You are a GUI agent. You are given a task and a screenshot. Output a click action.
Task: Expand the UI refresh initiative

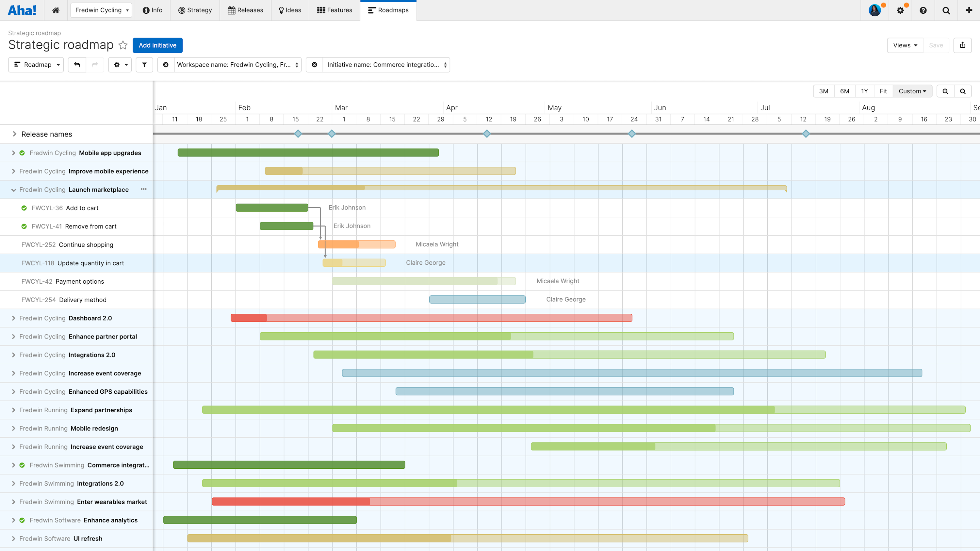point(14,539)
